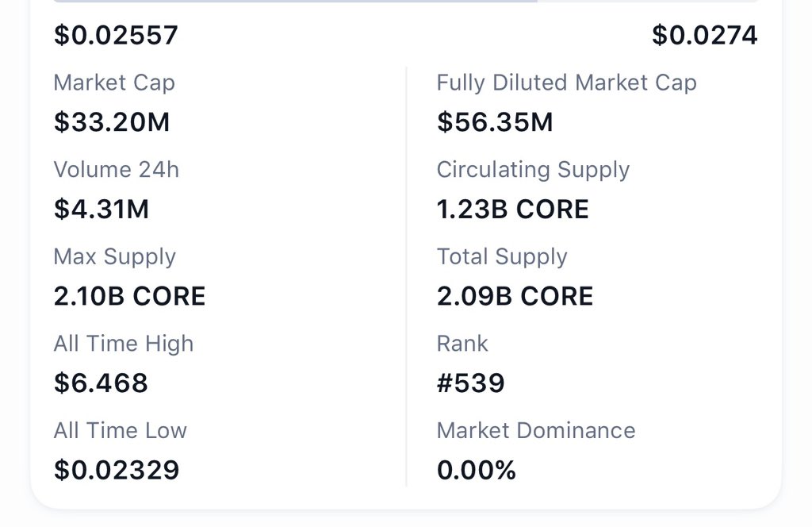Select the $4.31M volume value
Screen dimensions: 812x527
point(101,210)
